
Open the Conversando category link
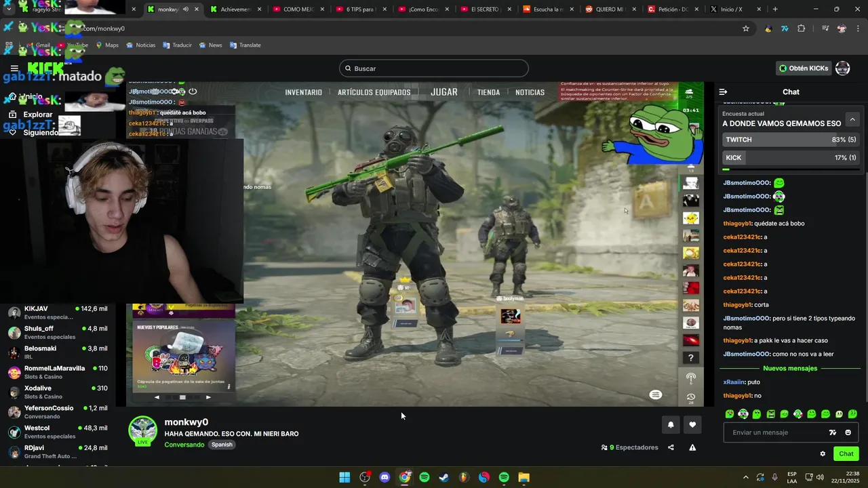point(184,445)
